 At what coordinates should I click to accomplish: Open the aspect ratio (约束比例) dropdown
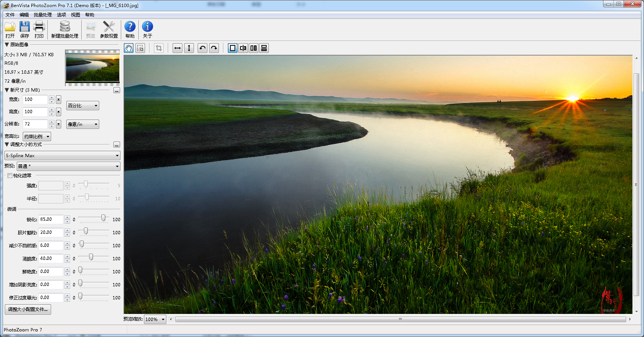pyautogui.click(x=37, y=137)
